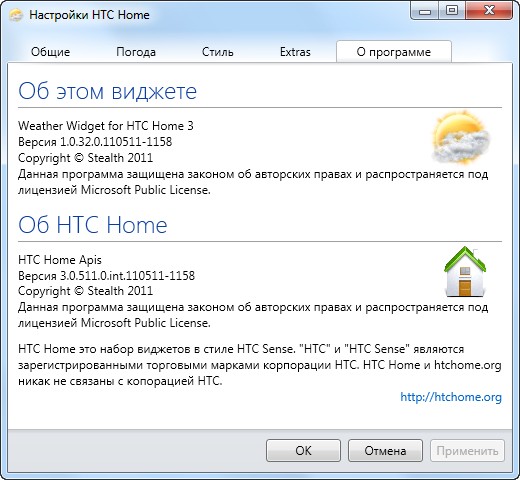Click the title bar weather app icon

tap(16, 15)
